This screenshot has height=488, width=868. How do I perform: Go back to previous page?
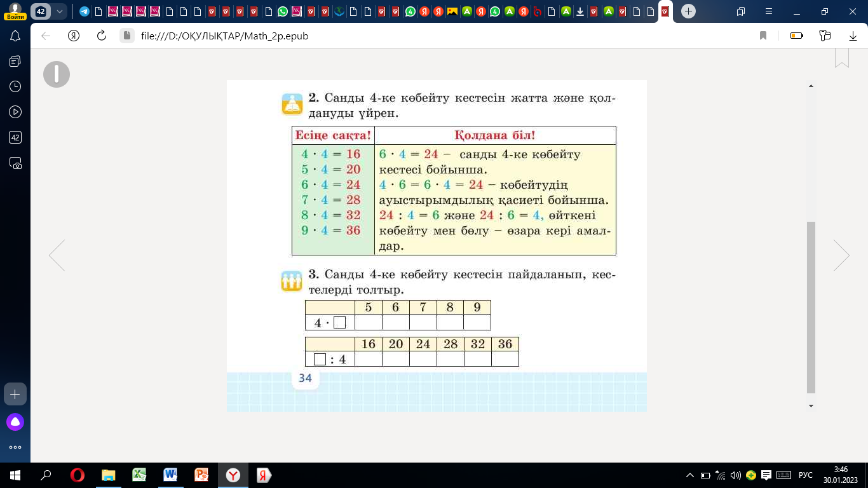46,36
